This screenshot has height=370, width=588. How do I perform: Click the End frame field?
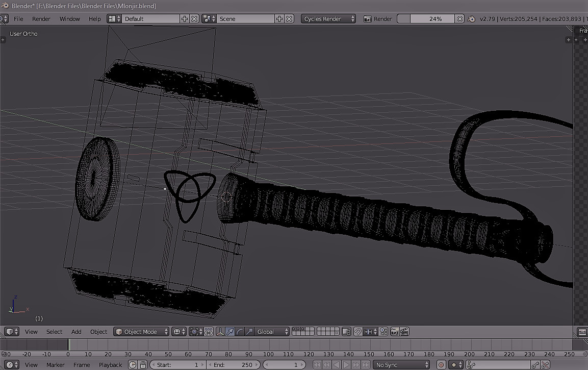233,365
